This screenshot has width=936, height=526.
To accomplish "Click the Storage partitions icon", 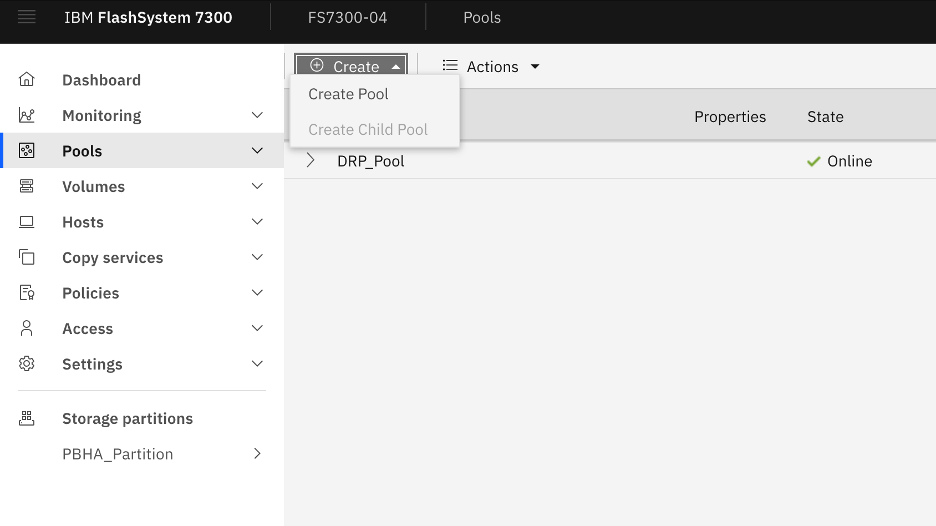I will click(x=27, y=419).
